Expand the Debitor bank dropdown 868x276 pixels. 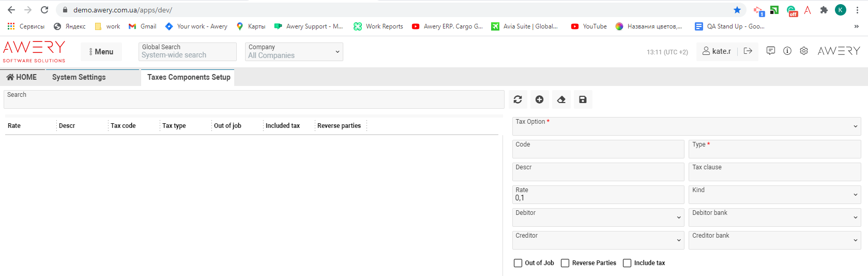click(774, 217)
